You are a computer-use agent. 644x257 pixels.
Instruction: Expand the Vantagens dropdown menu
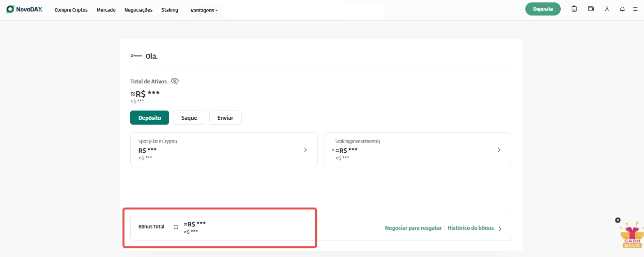204,10
